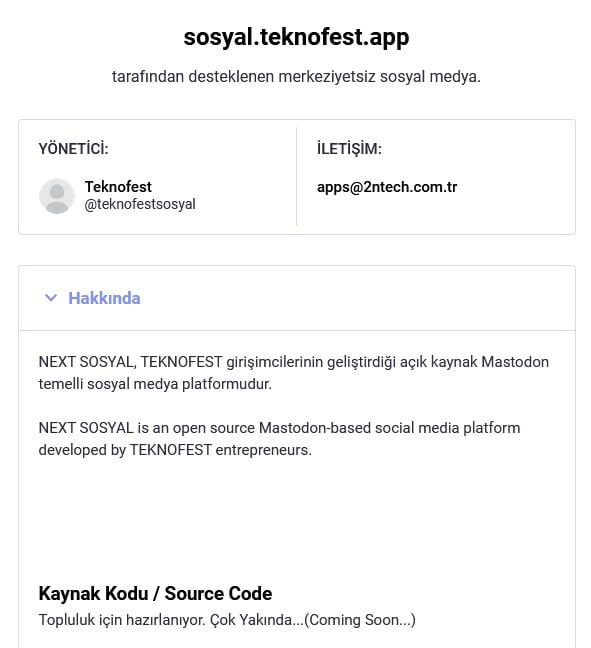Click the apps@2ntech.com.tr contact email
Viewport: 591px width, 648px height.
coord(387,187)
